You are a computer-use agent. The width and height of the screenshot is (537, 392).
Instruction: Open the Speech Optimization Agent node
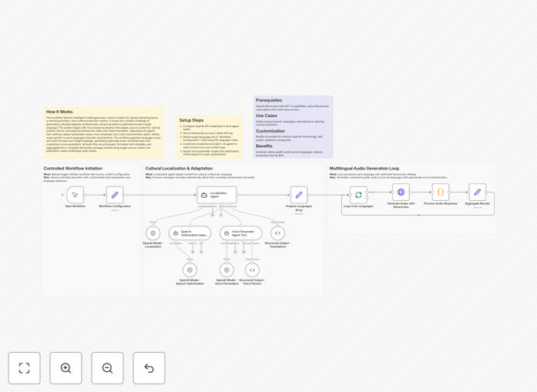190,233
